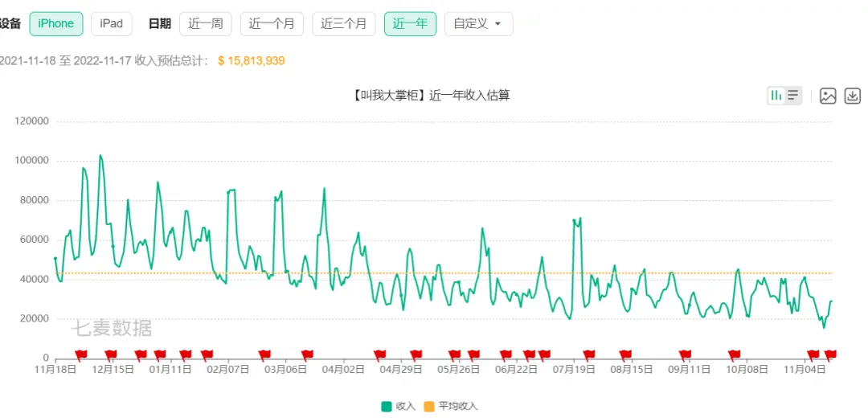Click the revenue total $ 15,813,939

252,61
